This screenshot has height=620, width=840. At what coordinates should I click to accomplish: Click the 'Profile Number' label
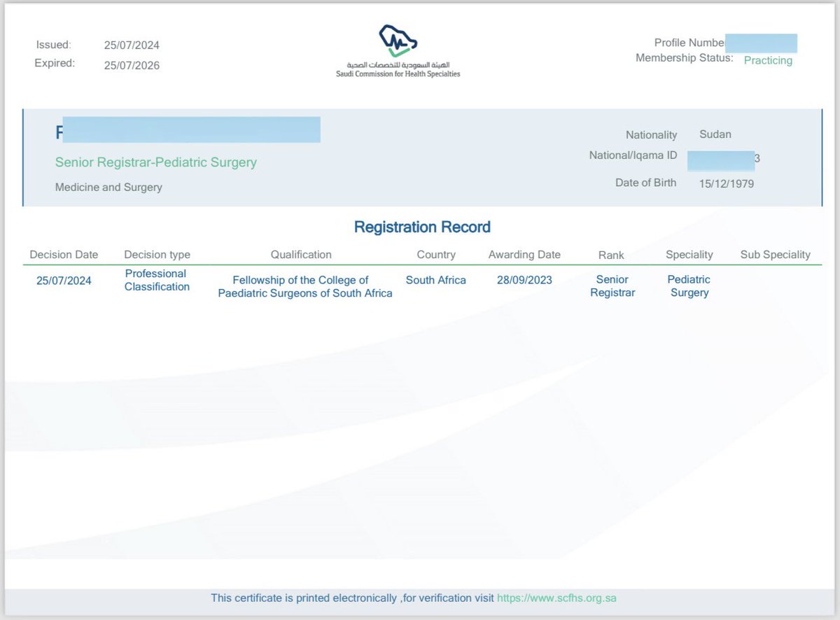(x=689, y=43)
